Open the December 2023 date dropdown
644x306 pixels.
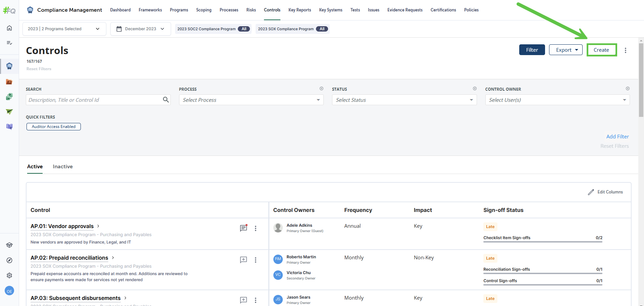click(x=141, y=29)
